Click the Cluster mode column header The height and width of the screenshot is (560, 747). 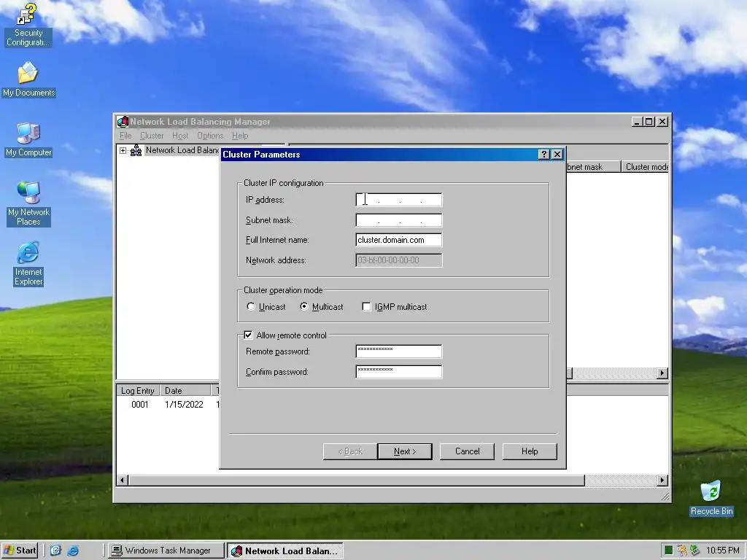(645, 167)
